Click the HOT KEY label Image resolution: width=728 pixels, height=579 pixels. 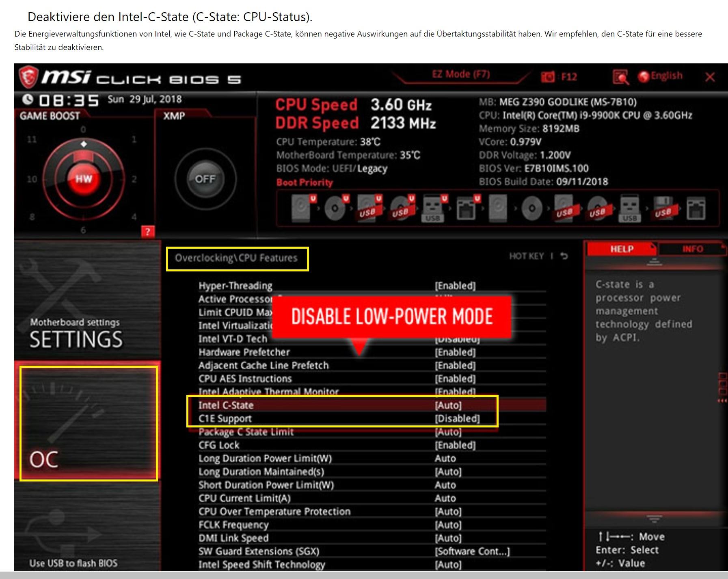526,256
